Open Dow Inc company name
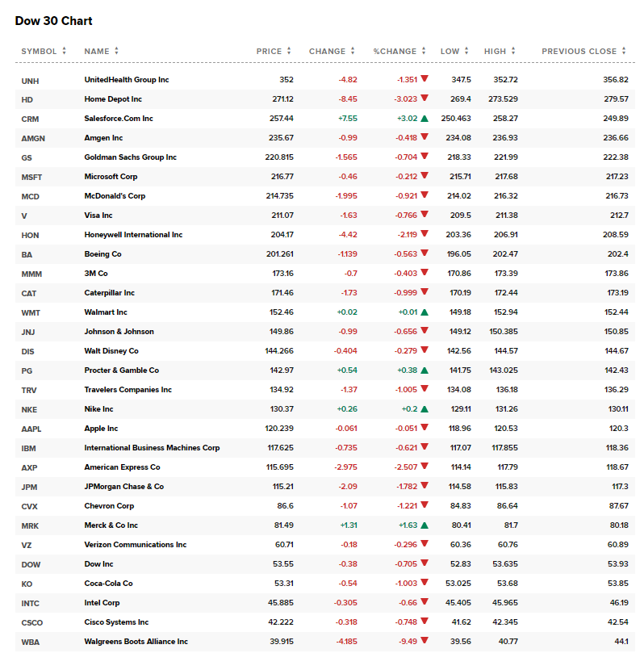The height and width of the screenshot is (653, 644). click(98, 564)
